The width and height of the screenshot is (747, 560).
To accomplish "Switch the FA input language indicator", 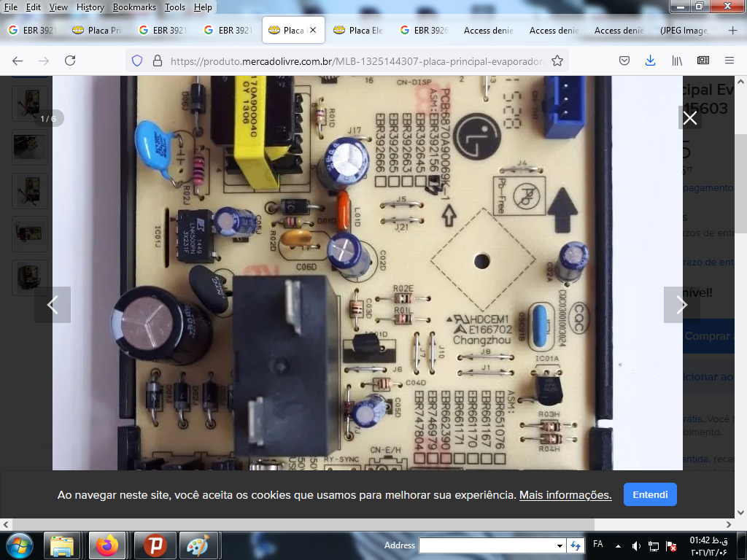I will [x=598, y=544].
